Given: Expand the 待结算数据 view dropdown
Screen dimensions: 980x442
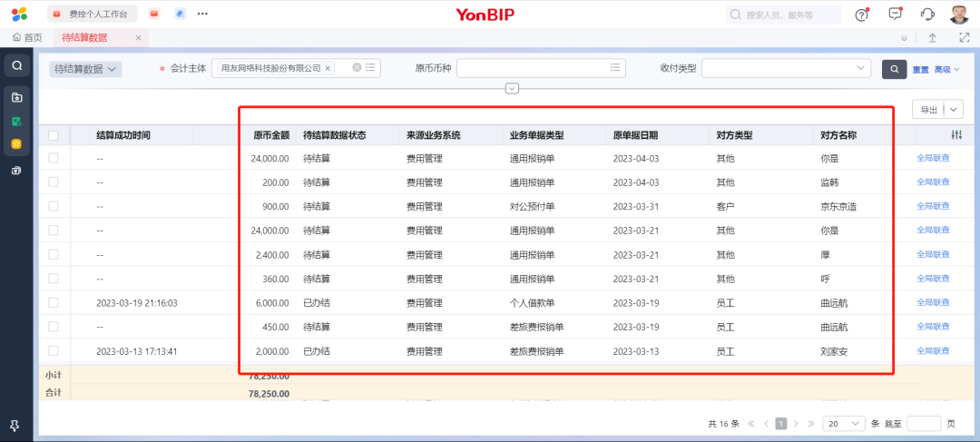Looking at the screenshot, I should (x=85, y=69).
